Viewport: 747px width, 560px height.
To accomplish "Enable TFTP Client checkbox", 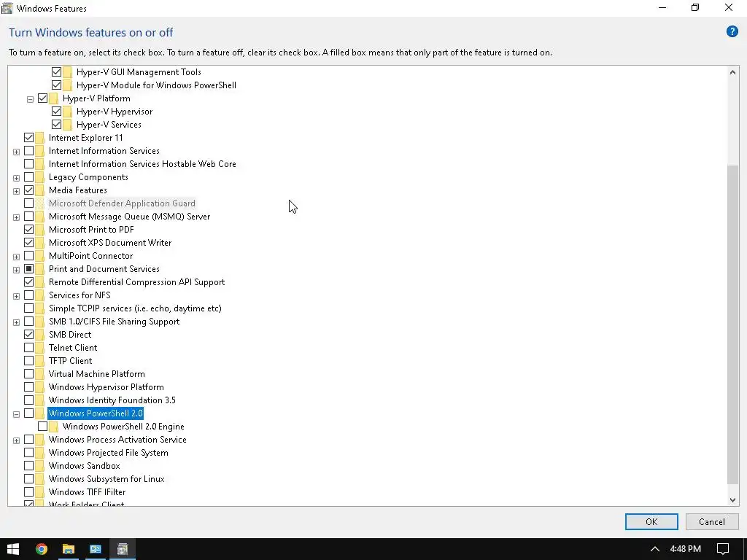I will coord(28,360).
